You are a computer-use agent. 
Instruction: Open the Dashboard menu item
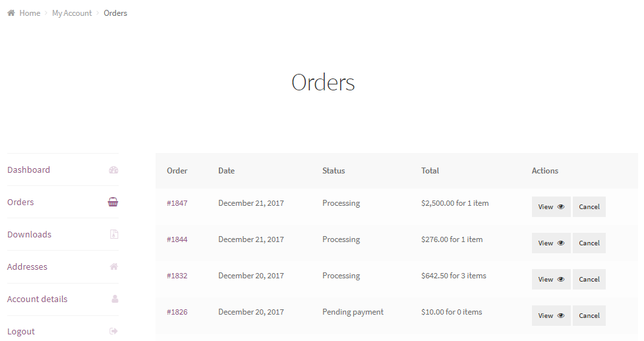pos(28,170)
